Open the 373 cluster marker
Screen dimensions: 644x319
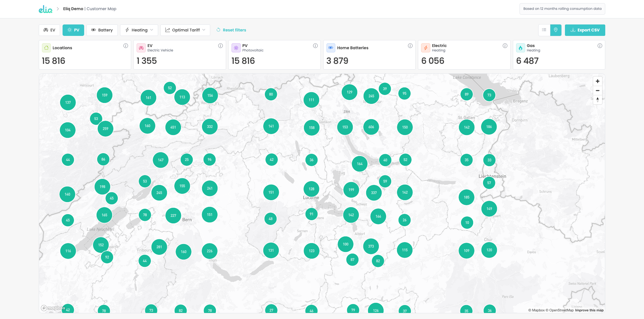click(x=371, y=246)
